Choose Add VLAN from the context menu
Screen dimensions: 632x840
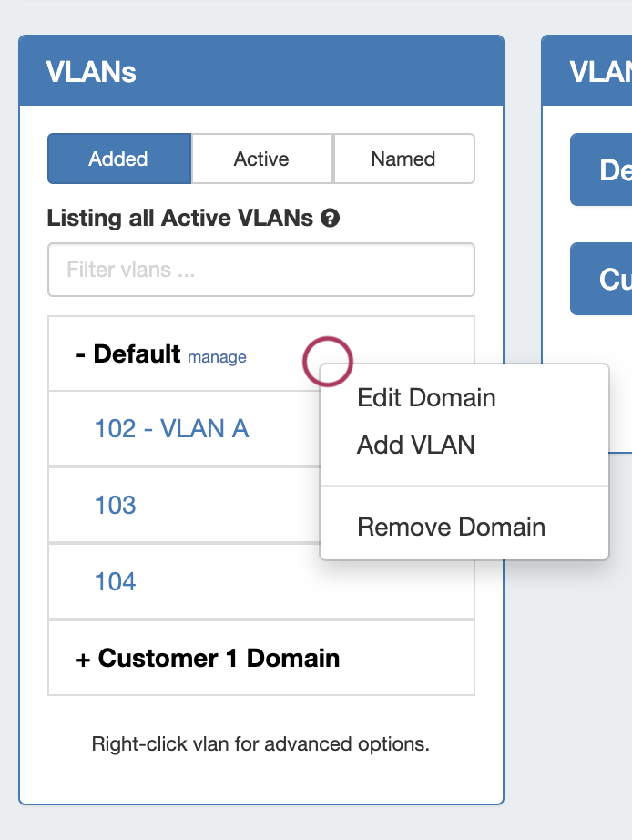(x=416, y=445)
